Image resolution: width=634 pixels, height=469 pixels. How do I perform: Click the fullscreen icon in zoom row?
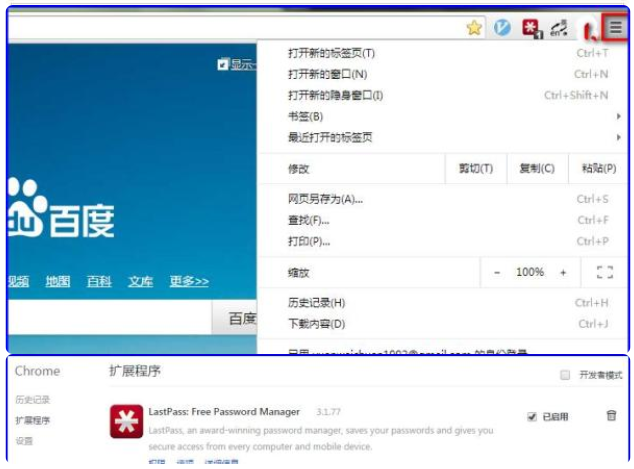coord(605,272)
